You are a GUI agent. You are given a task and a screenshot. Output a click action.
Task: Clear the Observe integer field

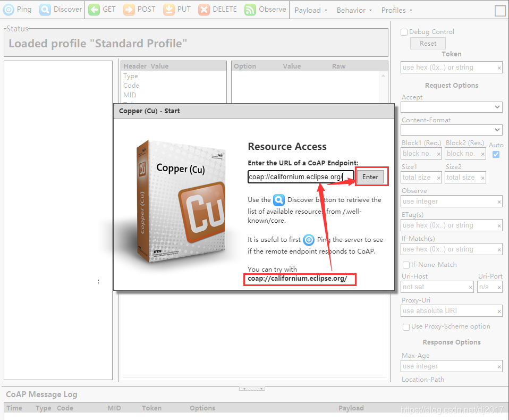pos(499,202)
